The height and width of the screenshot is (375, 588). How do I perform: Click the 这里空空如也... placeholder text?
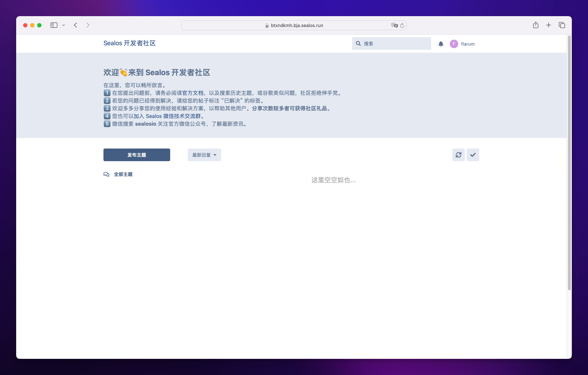pyautogui.click(x=333, y=180)
